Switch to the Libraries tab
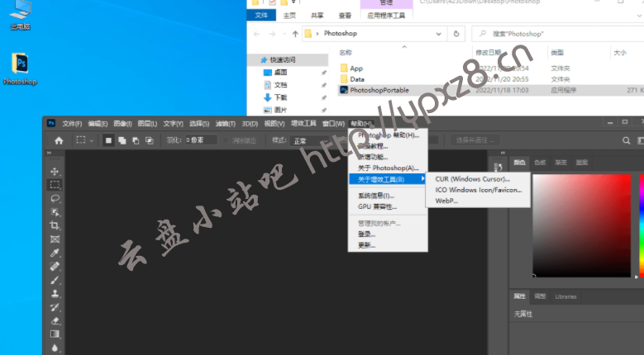The image size is (644, 355). (x=565, y=296)
